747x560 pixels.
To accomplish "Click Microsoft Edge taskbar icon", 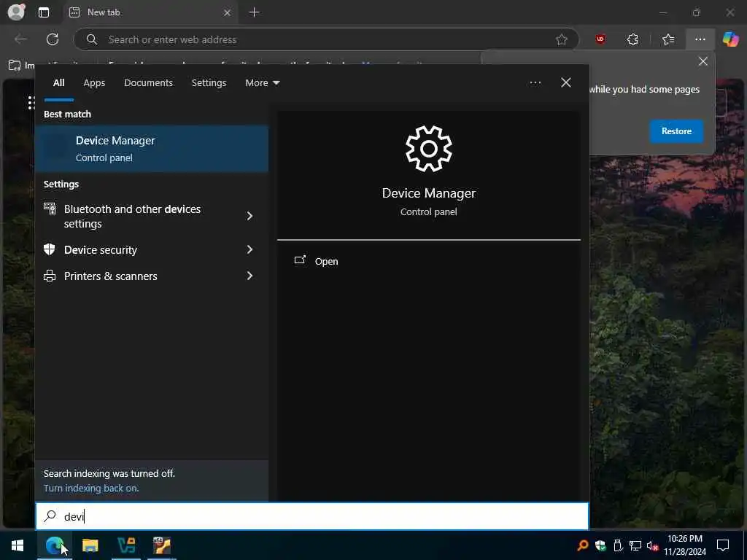I will (x=54, y=545).
